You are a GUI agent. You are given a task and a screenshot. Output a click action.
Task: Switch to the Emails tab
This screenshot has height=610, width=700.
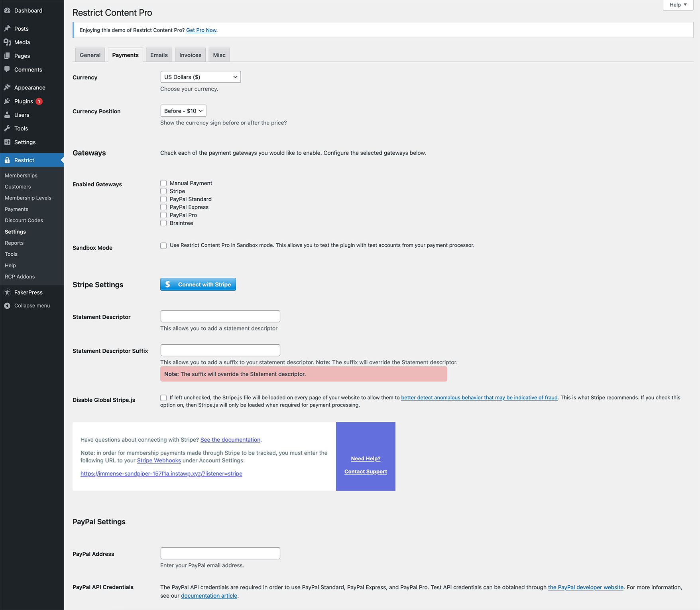pos(159,55)
